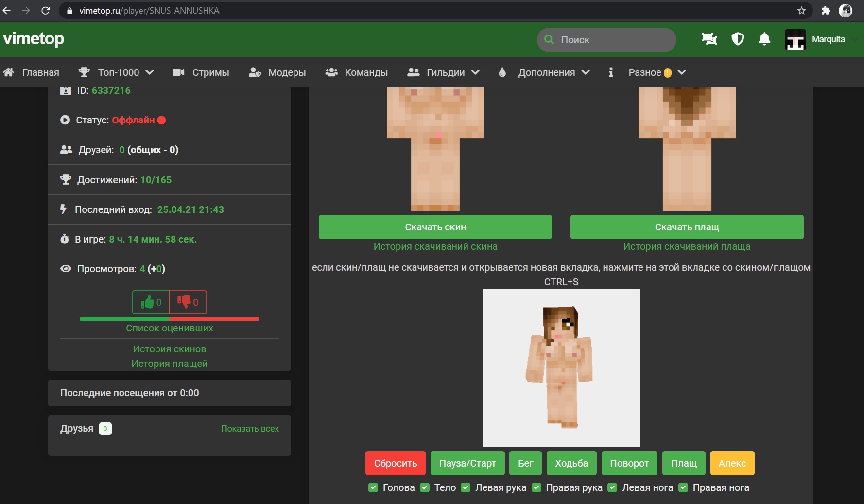Click the home icon beside Главная
The width and height of the screenshot is (864, 504).
9,72
